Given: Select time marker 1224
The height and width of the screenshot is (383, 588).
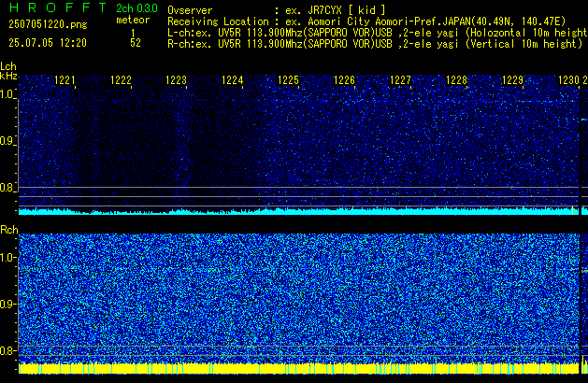Looking at the screenshot, I should (x=233, y=80).
